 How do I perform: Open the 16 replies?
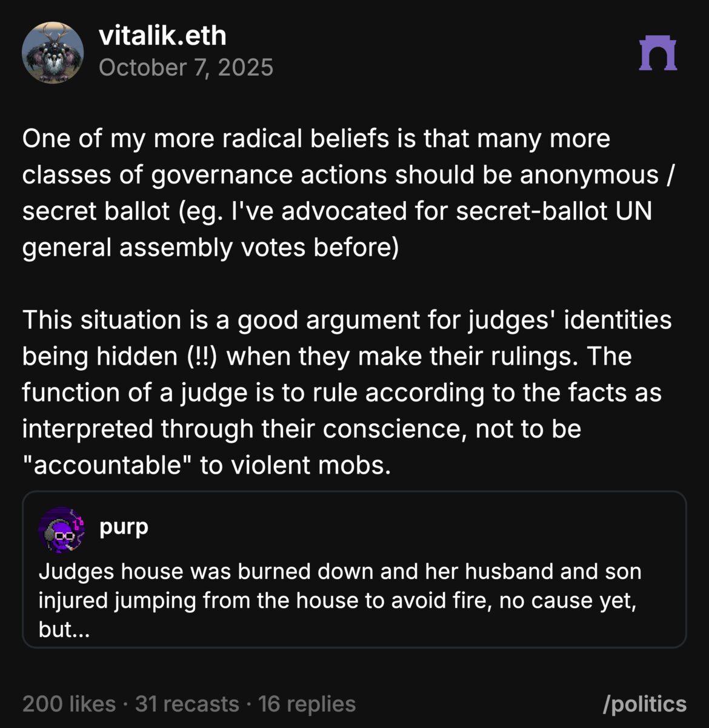[x=307, y=704]
